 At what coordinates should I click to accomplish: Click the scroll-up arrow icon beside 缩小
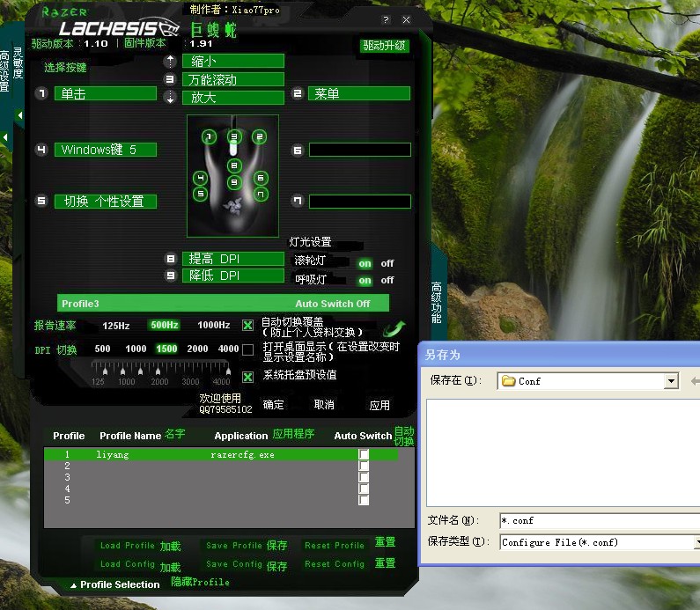171,62
